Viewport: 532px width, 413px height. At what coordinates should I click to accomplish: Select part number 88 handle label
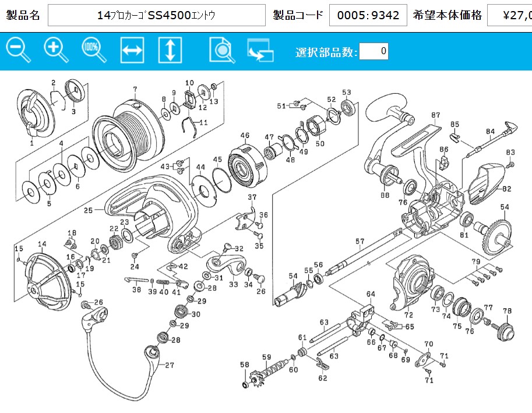coord(385,195)
